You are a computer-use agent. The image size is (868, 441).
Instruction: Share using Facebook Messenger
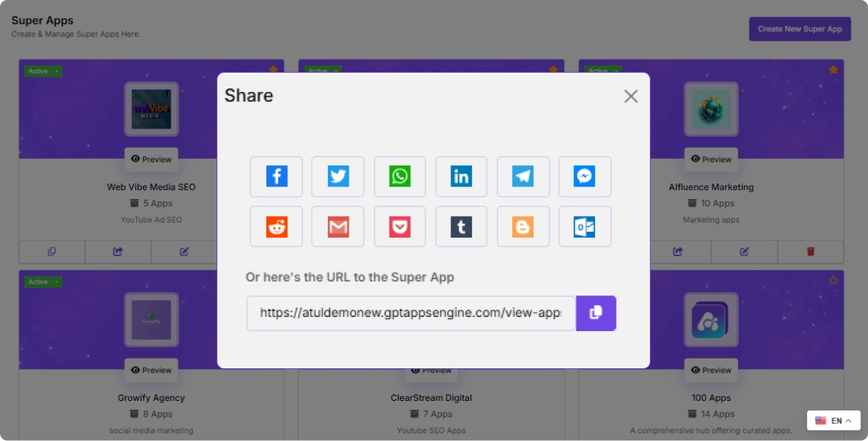pyautogui.click(x=585, y=177)
